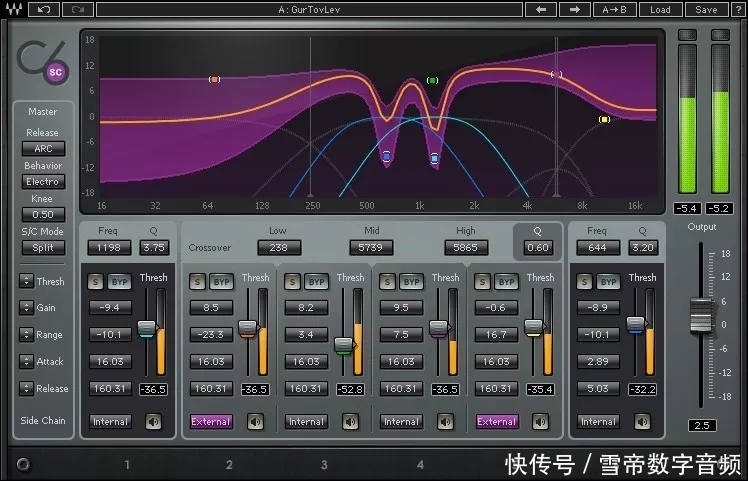Open the Electro behavior selector
The height and width of the screenshot is (481, 748).
[x=42, y=182]
